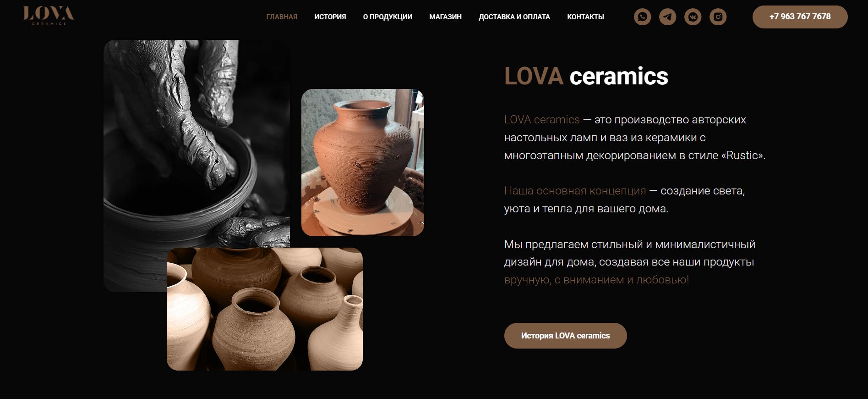Image resolution: width=868 pixels, height=399 pixels.
Task: Click the История LOVA ceramics button
Action: point(565,336)
